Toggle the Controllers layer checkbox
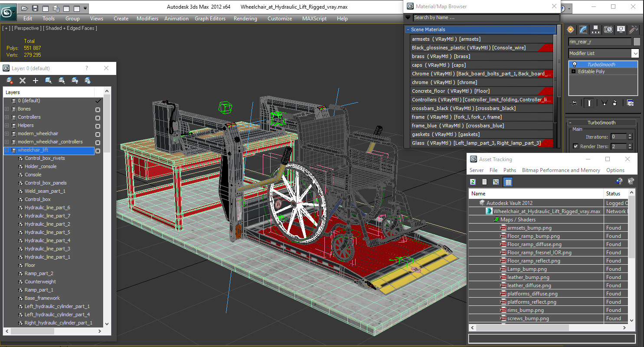This screenshot has width=644, height=347. pyautogui.click(x=98, y=117)
